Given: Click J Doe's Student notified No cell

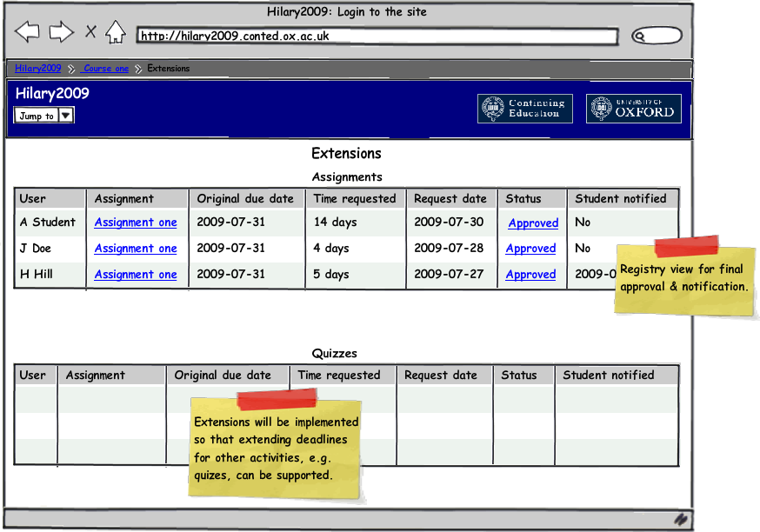Looking at the screenshot, I should click(583, 248).
